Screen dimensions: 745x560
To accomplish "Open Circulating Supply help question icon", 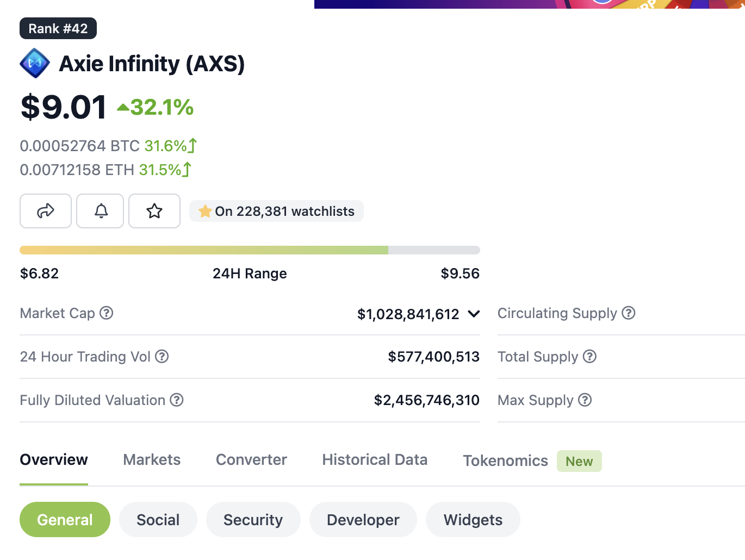I will pos(629,313).
